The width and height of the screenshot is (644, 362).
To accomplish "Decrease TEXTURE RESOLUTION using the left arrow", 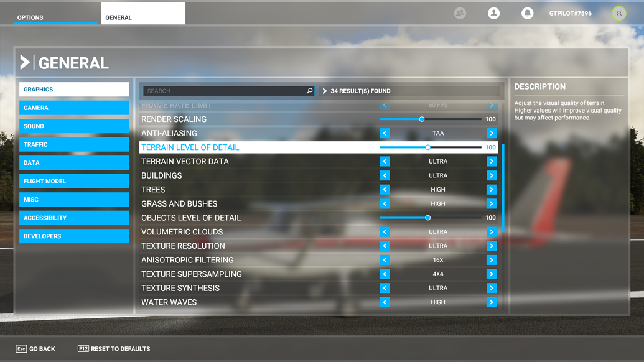I will (385, 246).
